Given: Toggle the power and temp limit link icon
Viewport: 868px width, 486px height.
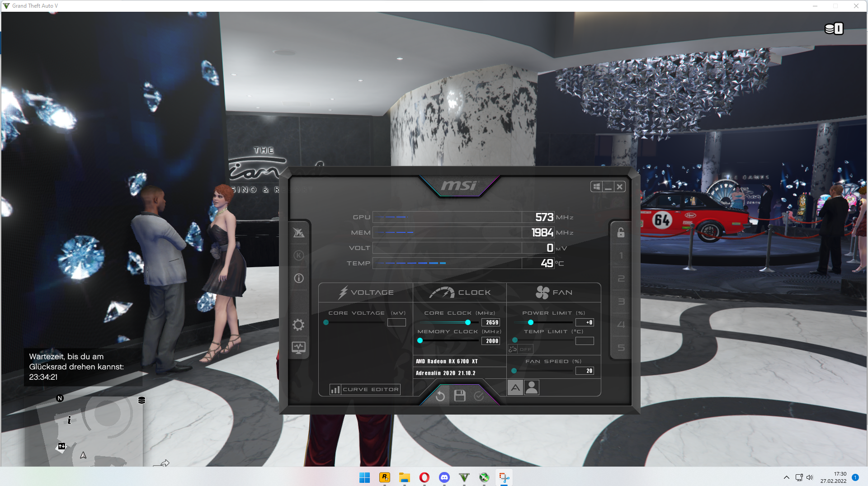Looking at the screenshot, I should click(x=513, y=349).
